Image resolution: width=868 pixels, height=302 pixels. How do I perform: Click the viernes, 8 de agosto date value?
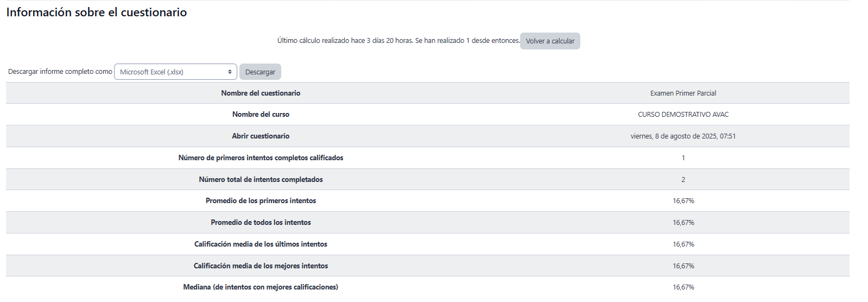[x=683, y=136]
